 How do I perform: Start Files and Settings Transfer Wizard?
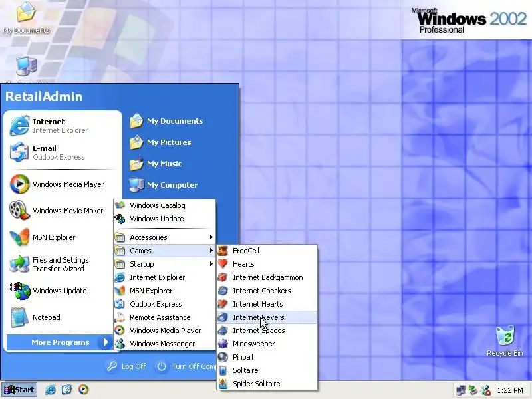(19, 264)
